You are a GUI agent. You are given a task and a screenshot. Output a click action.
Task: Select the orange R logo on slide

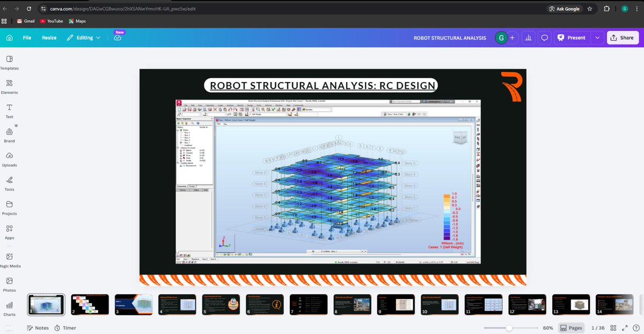click(511, 86)
